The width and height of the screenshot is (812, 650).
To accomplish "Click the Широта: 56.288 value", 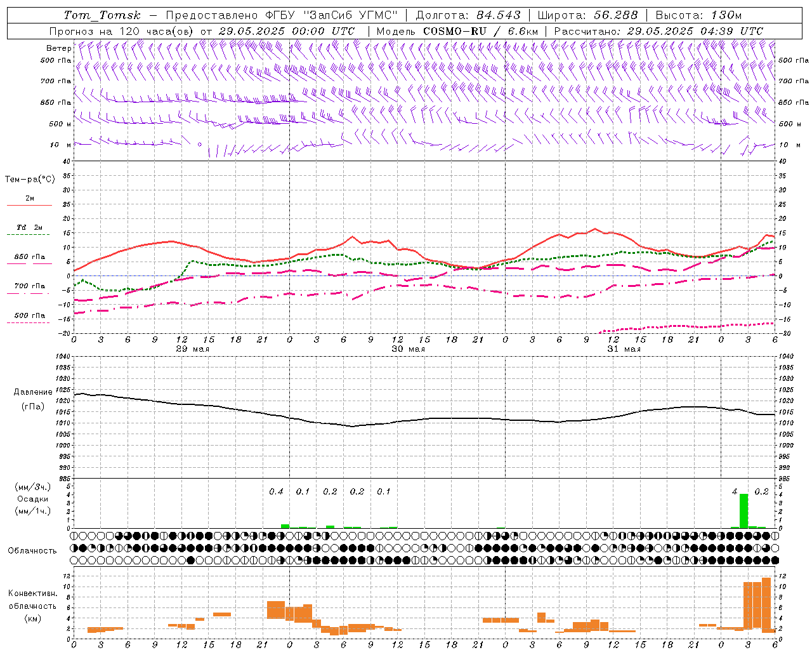I will coord(588,15).
